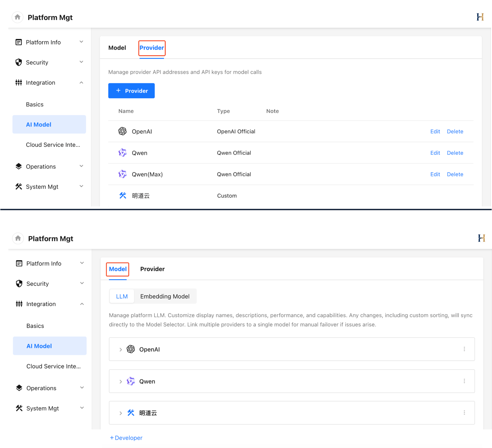Click the home icon in the Model-tab screenshot
This screenshot has height=448, width=492.
[x=18, y=238]
